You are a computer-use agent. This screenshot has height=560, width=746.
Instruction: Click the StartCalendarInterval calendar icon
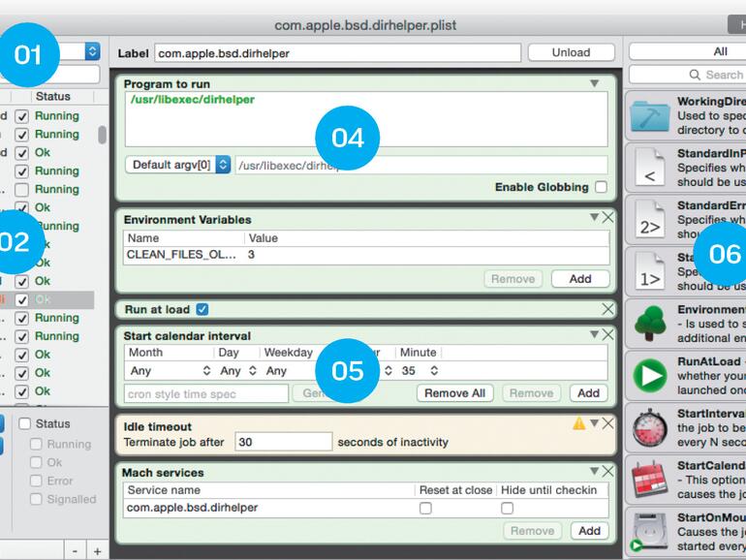pyautogui.click(x=649, y=480)
